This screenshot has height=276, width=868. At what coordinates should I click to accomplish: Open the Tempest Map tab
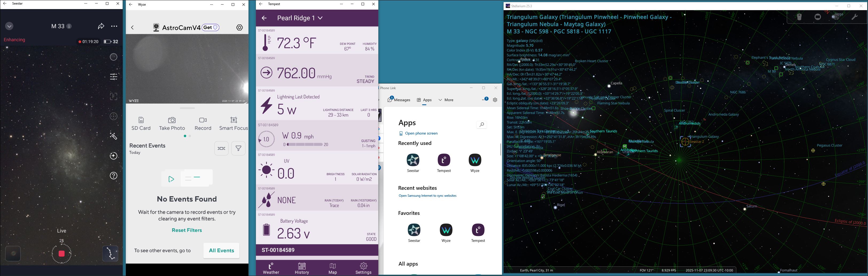point(333,268)
